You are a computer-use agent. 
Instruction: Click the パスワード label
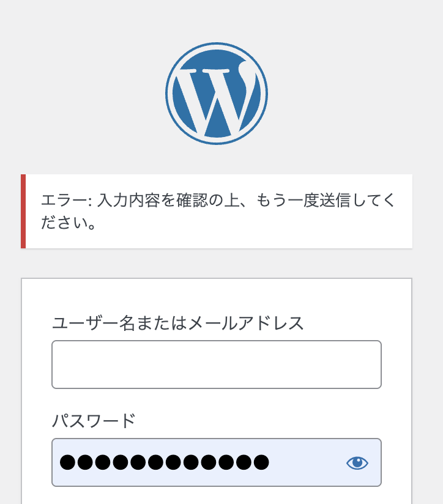tap(94, 421)
